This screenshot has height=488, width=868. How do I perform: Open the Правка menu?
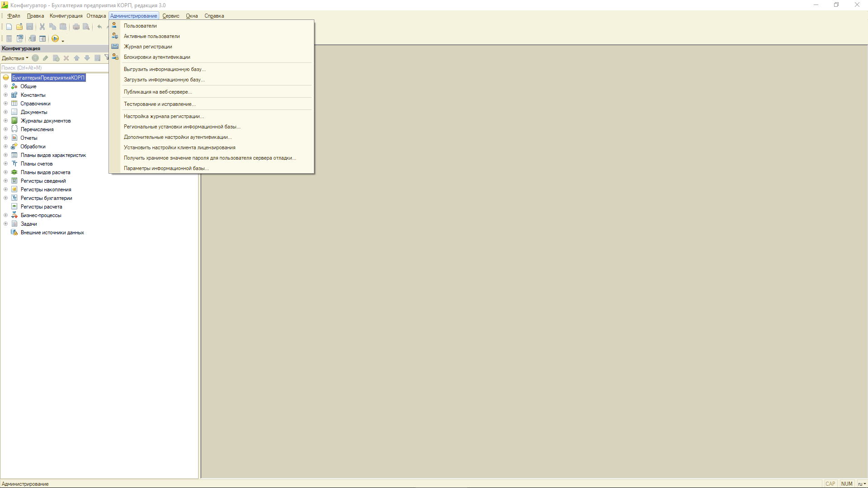click(x=35, y=16)
